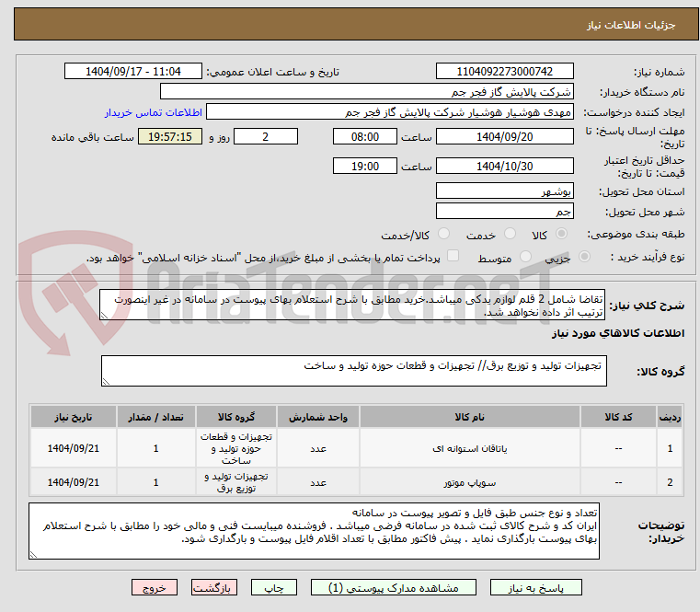Toggle the 'اسناد خزانه اسلامی' payment checkbox
The image size is (700, 612).
[x=453, y=257]
